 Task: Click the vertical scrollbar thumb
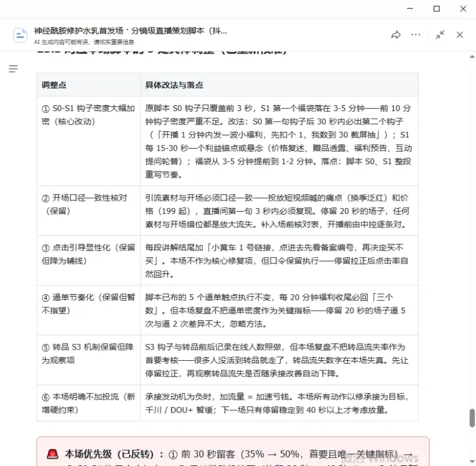pos(472,418)
